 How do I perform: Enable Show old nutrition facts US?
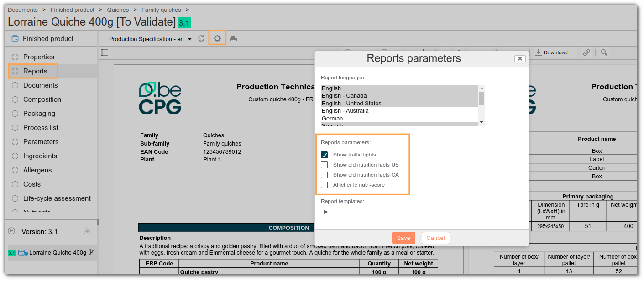click(325, 165)
